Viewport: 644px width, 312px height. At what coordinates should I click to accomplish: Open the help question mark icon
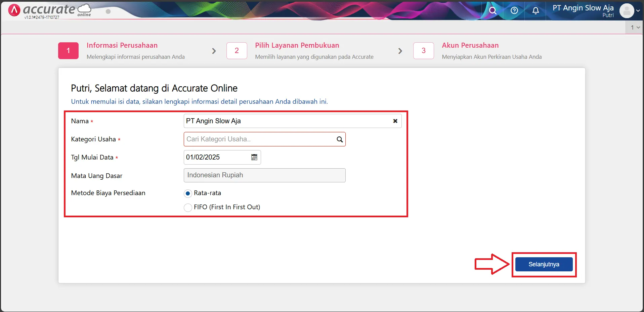(x=514, y=11)
